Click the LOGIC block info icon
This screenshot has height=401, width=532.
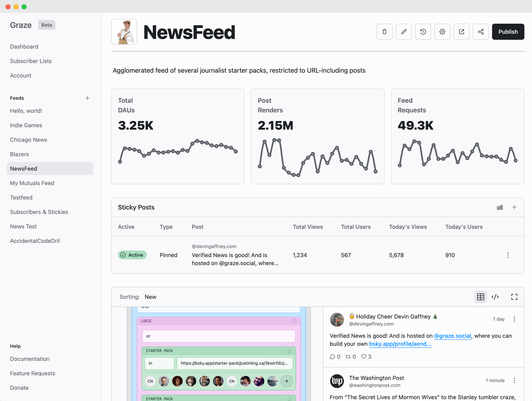pyautogui.click(x=294, y=321)
